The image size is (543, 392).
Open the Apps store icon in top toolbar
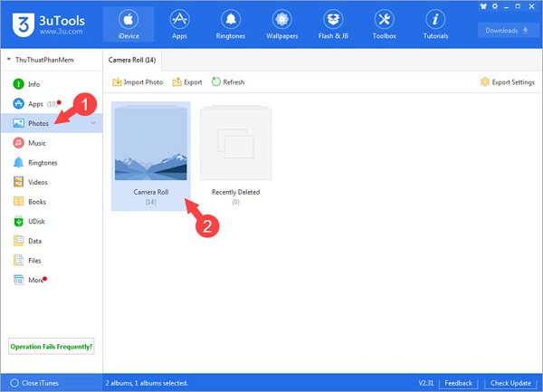[x=179, y=24]
